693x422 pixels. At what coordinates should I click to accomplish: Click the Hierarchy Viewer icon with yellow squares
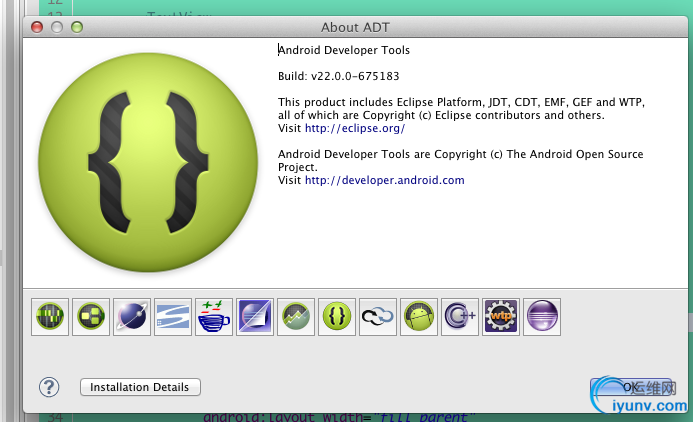[91, 316]
